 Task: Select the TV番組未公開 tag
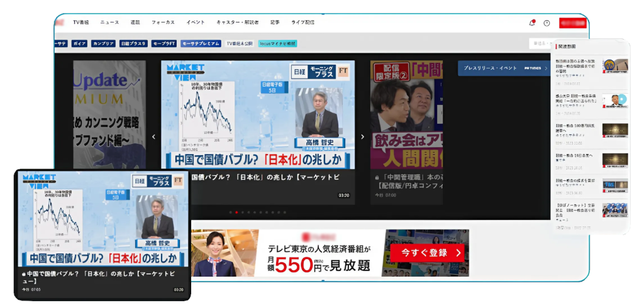(x=240, y=43)
